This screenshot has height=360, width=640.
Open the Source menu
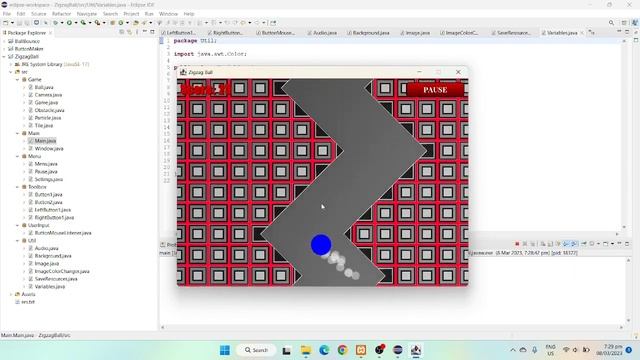(38, 14)
